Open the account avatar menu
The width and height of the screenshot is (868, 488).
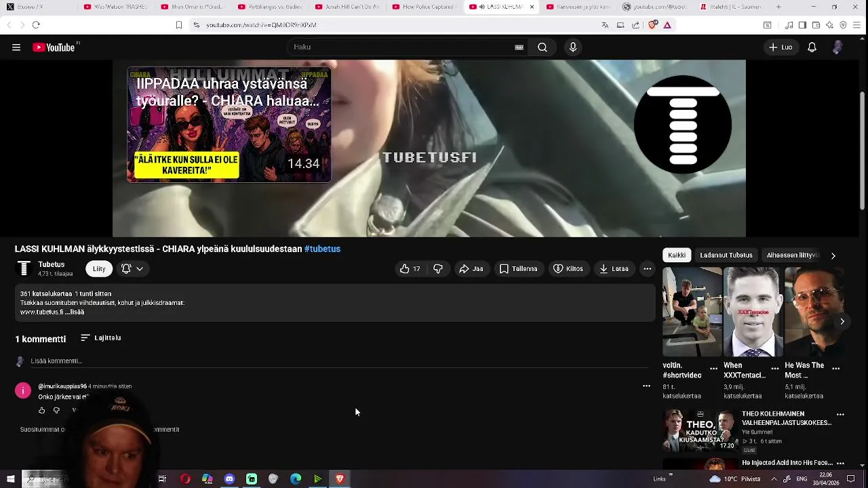838,47
